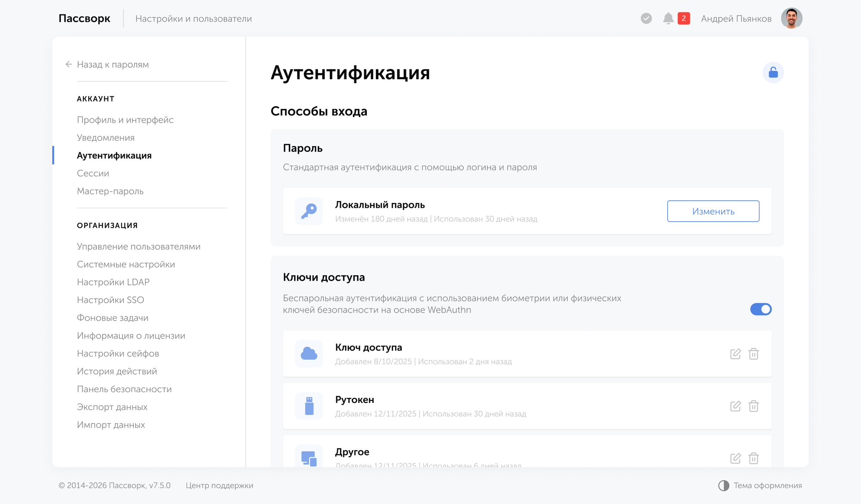Viewport: 861px width, 504px height.
Task: Click the checkmark icon in the top bar
Action: (x=645, y=18)
